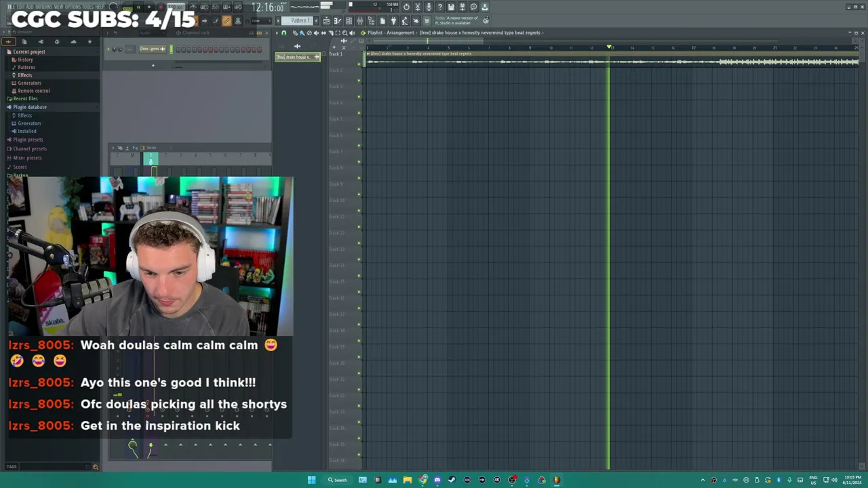Open the OPTIONS menu
This screenshot has width=868, height=488.
pyautogui.click(x=73, y=7)
